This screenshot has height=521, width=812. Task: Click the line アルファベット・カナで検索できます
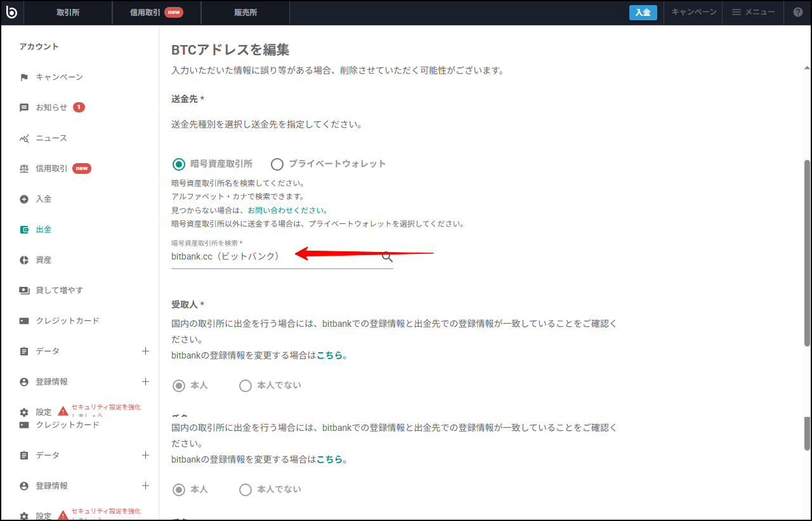pos(238,197)
